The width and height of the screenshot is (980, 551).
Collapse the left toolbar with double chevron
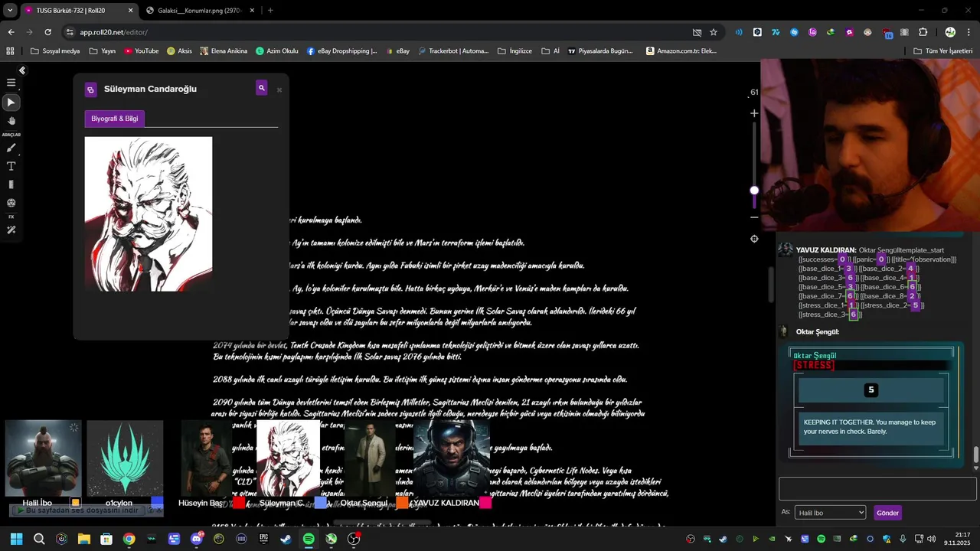click(x=22, y=70)
